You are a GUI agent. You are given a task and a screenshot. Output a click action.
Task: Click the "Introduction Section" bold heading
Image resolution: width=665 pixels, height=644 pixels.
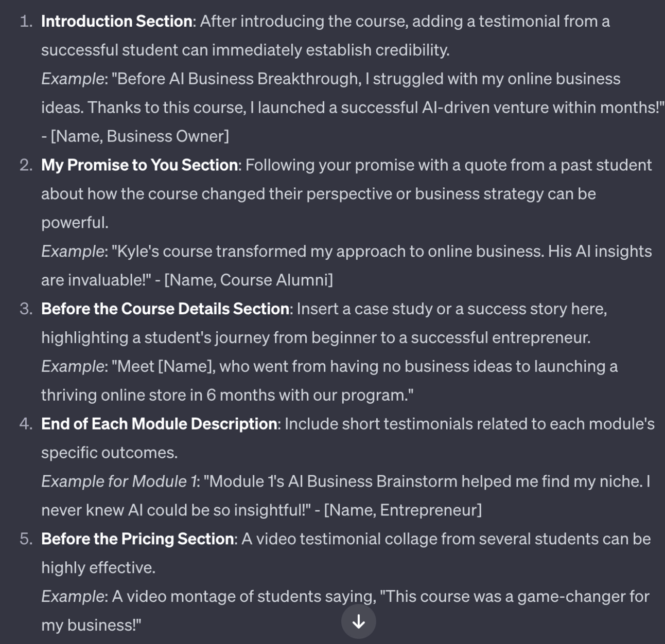tap(117, 21)
